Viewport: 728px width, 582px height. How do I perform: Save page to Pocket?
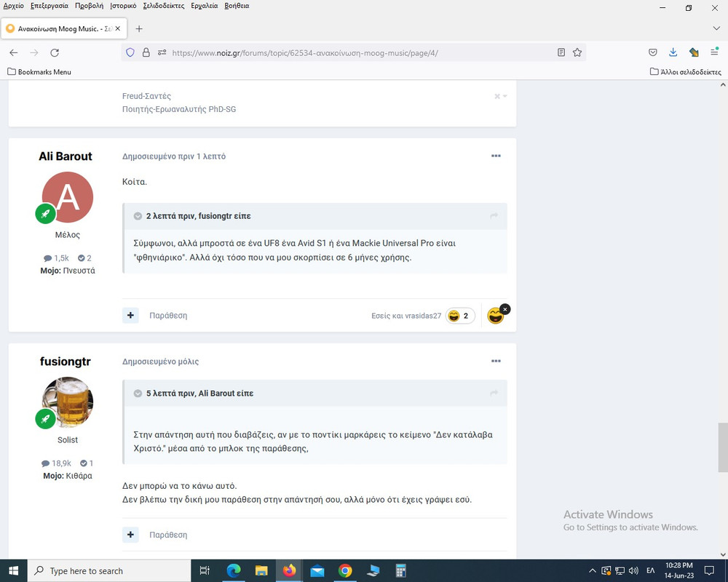653,53
